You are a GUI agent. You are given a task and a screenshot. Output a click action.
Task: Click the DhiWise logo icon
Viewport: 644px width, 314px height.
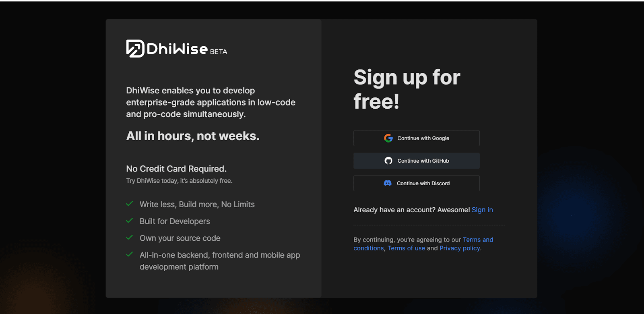pyautogui.click(x=135, y=49)
